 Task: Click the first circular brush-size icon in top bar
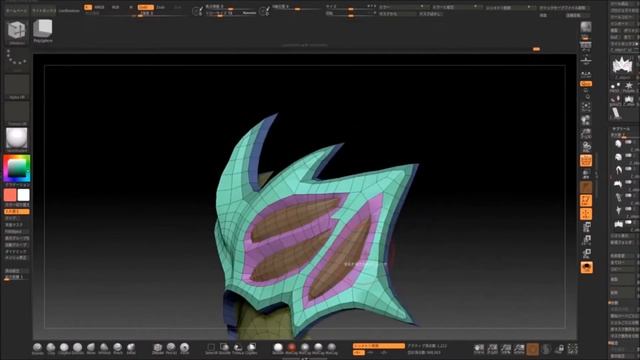tap(197, 11)
